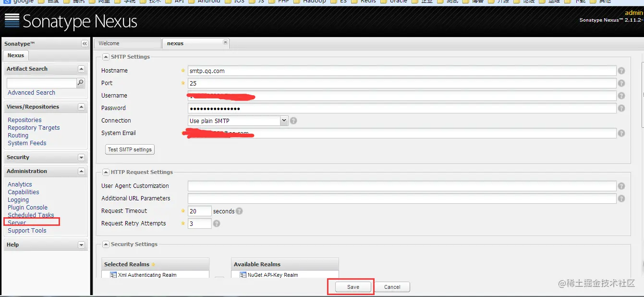Open help icon for User Agent Customization

coord(621,186)
